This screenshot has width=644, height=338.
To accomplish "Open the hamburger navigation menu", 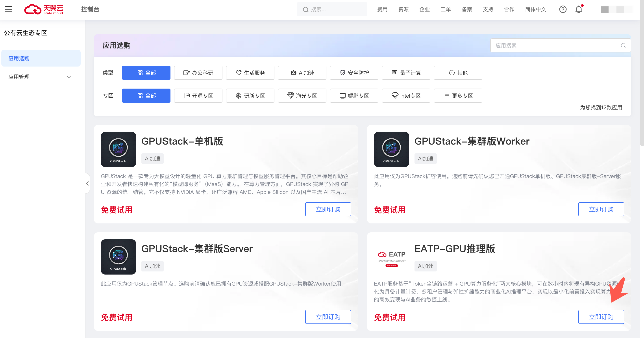I will 8,9.
